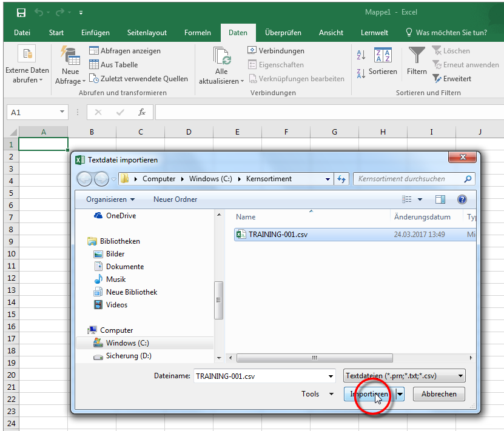Click the Neuer Ordner button
504x431 pixels.
(x=175, y=199)
